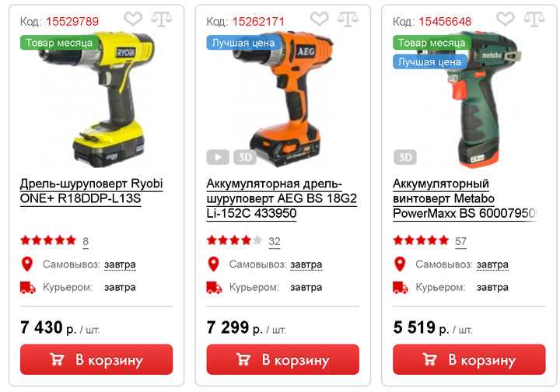Favorite the AEG drill via heart icon

[x=320, y=19]
